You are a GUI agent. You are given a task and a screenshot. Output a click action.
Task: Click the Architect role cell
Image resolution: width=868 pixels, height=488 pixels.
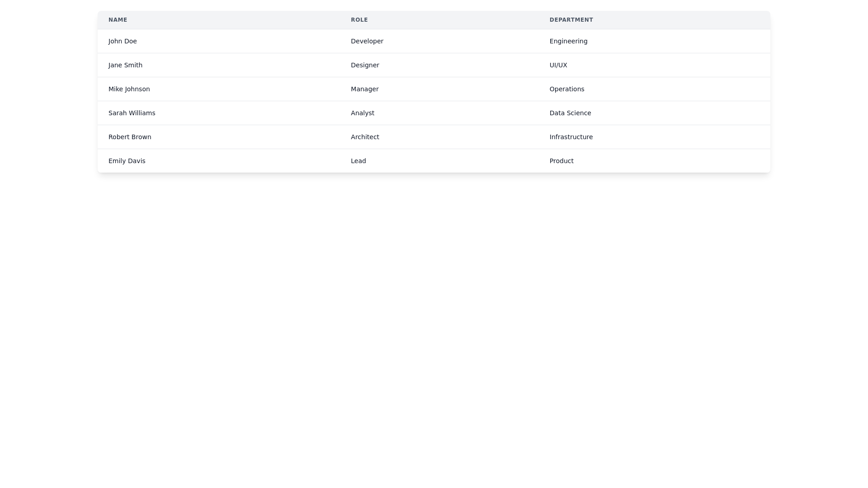click(x=365, y=137)
